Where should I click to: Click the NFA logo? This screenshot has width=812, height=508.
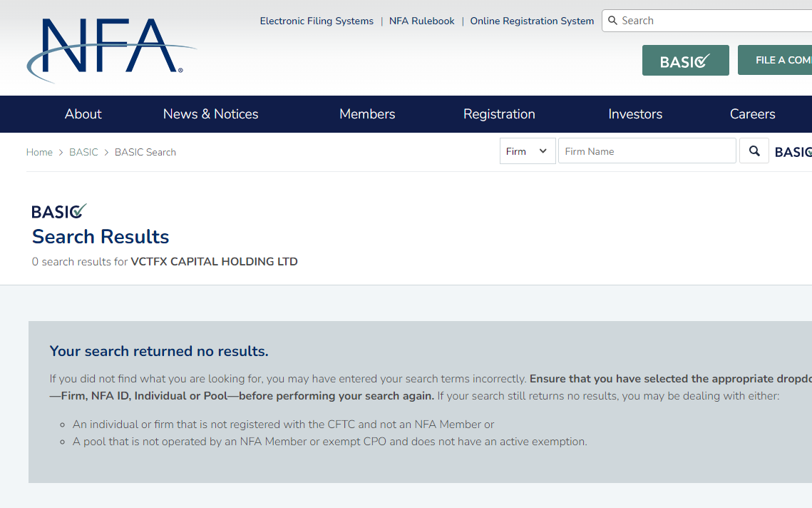click(111, 50)
